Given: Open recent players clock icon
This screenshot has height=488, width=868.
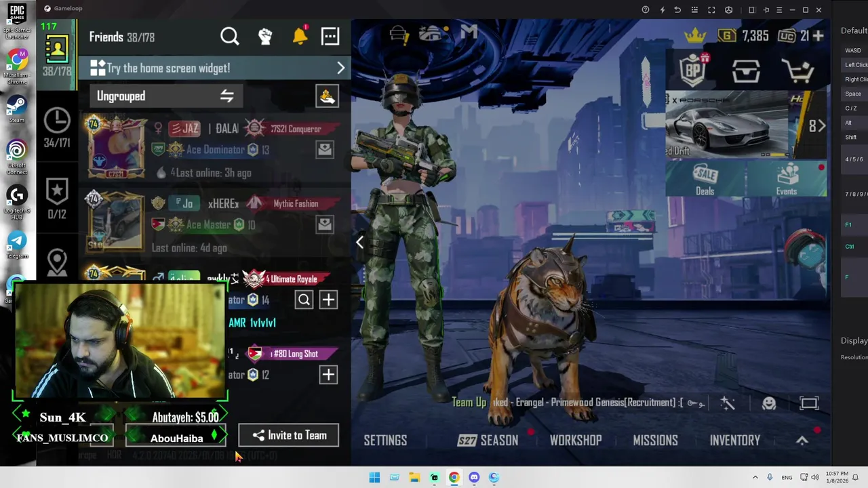Looking at the screenshot, I should [57, 121].
